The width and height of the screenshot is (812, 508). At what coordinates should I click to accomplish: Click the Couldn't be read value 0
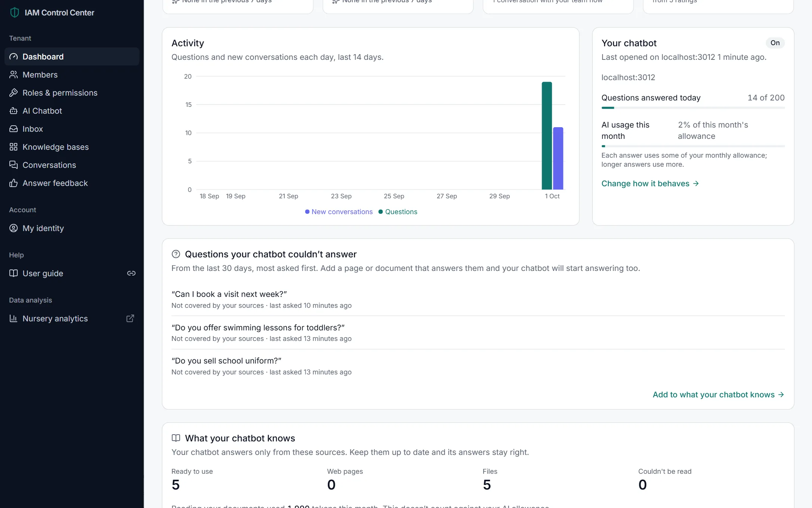pos(642,485)
